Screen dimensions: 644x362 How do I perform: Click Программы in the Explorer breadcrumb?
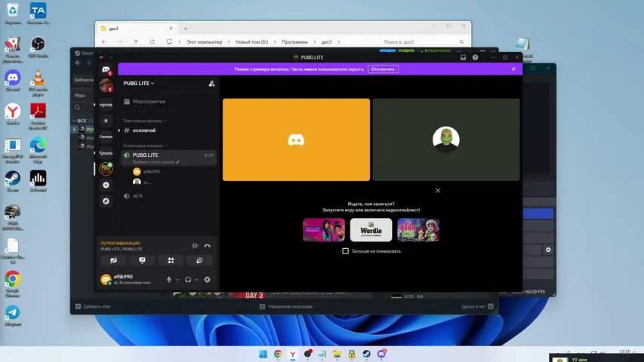pyautogui.click(x=294, y=42)
